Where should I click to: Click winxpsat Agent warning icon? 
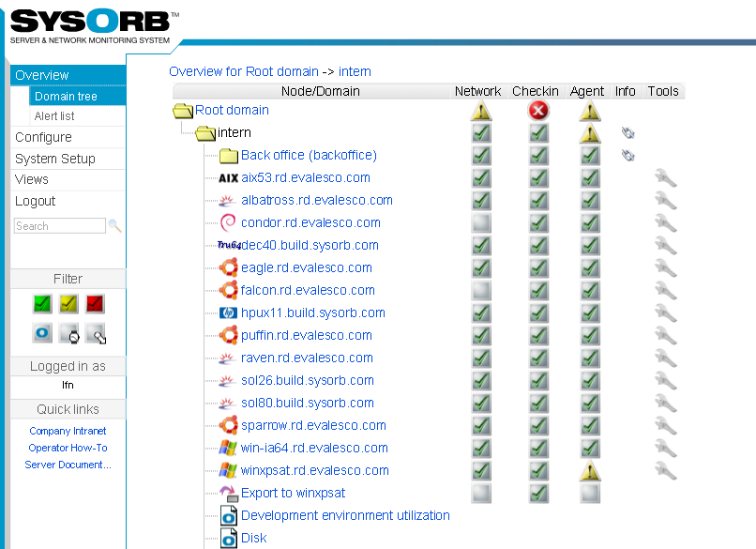(590, 471)
